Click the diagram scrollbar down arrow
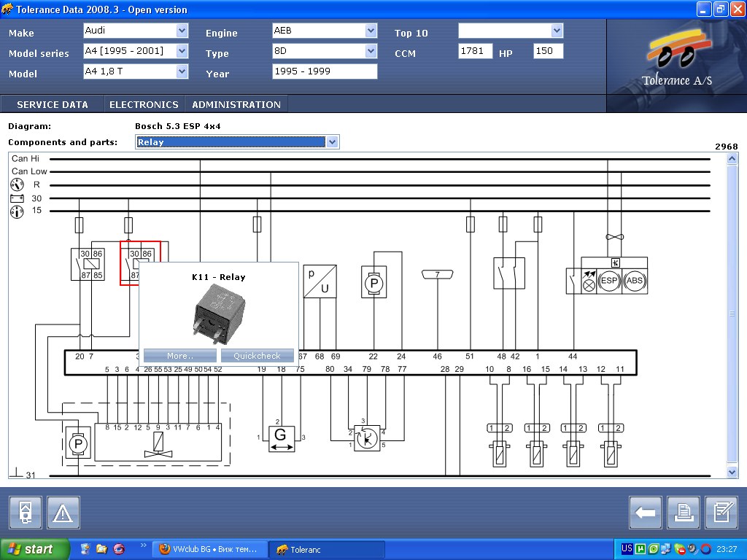This screenshot has width=747, height=560. click(732, 472)
